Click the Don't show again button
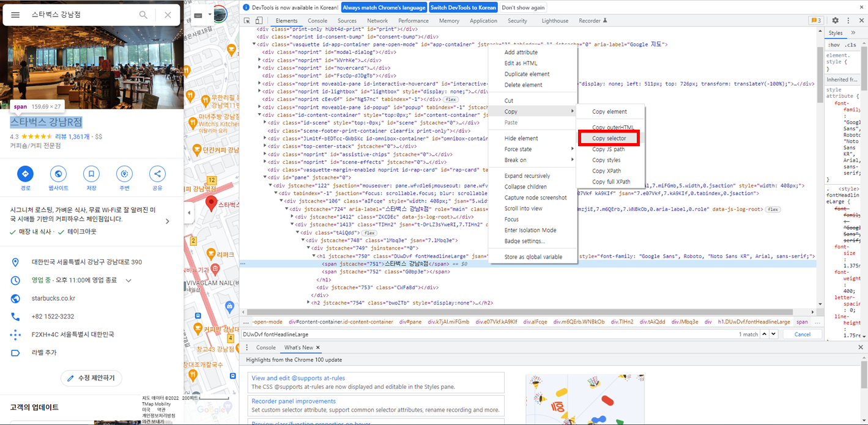Image resolution: width=868 pixels, height=425 pixels. coord(523,7)
